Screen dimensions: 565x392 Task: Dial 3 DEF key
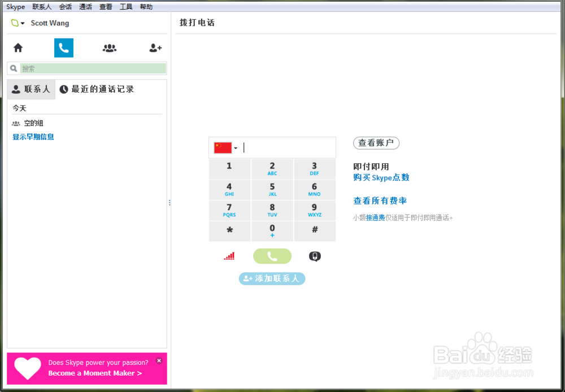315,169
